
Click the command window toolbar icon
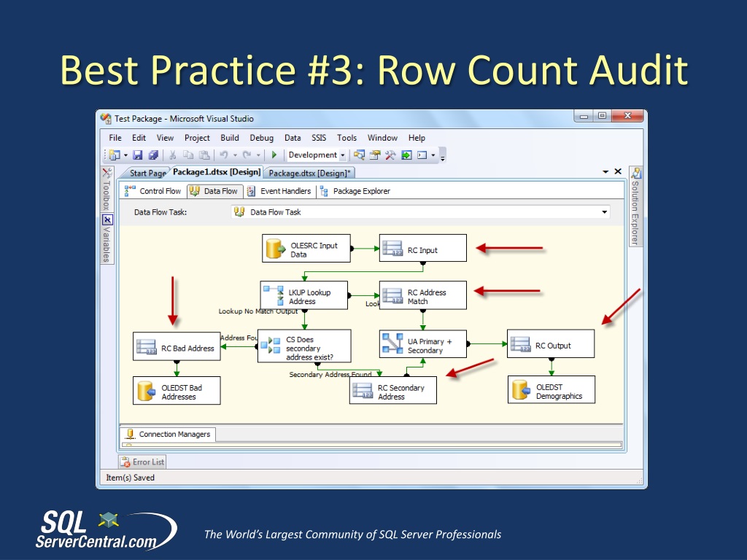click(422, 155)
